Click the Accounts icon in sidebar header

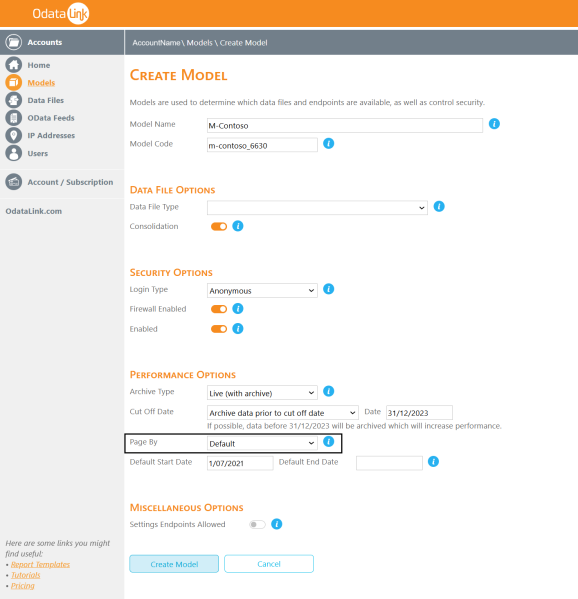click(13, 42)
